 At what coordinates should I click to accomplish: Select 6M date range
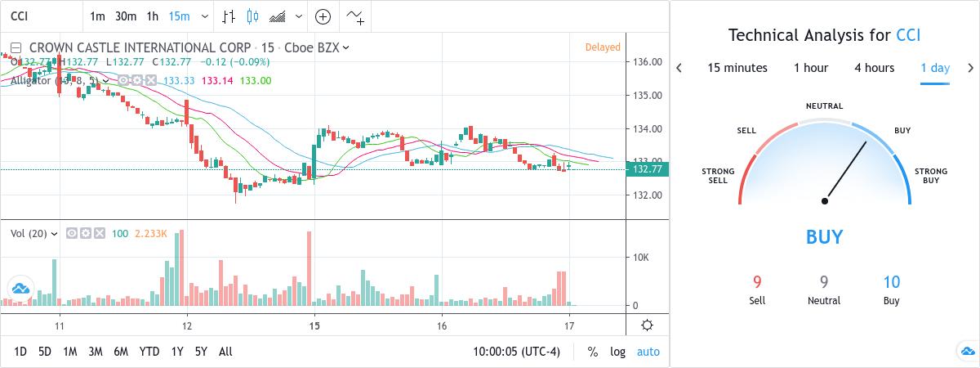[x=121, y=352]
